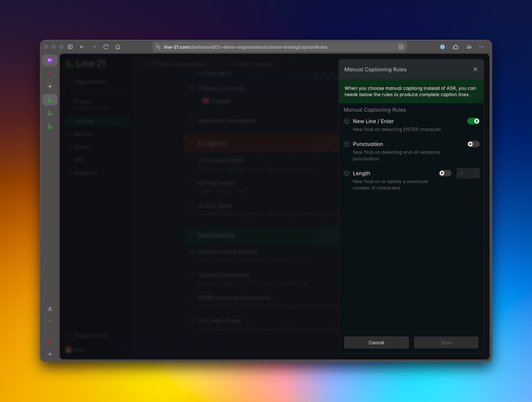Image resolution: width=532 pixels, height=402 pixels.
Task: Open the browser three-dot menu
Action: click(x=481, y=47)
